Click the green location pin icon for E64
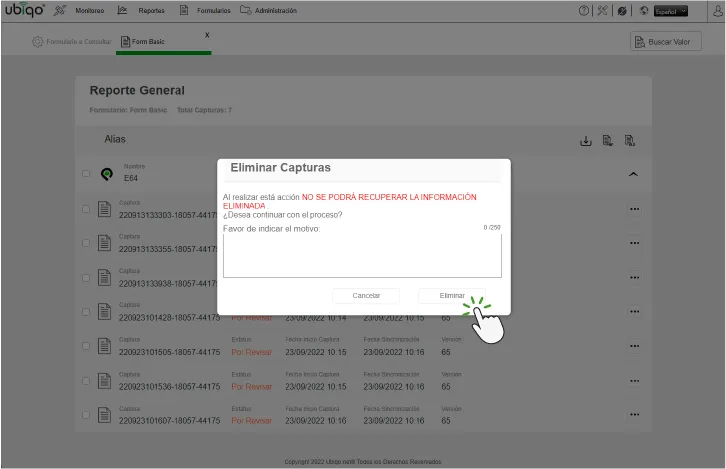This screenshot has width=726, height=469. click(107, 174)
